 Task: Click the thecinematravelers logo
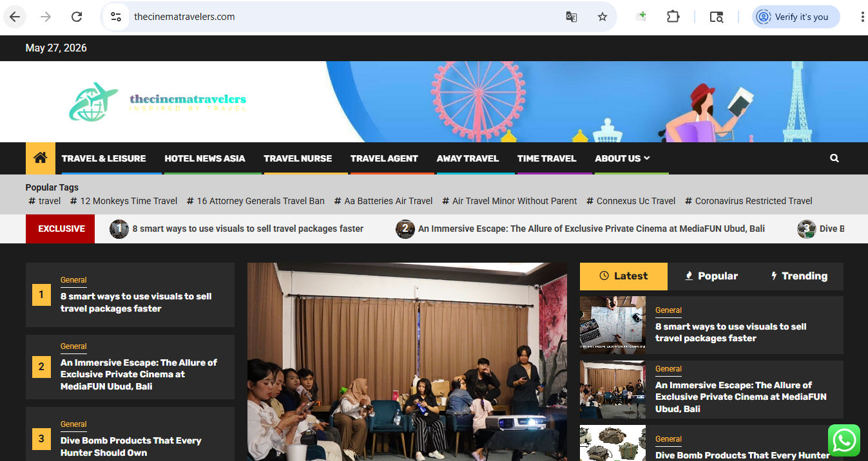click(x=158, y=102)
